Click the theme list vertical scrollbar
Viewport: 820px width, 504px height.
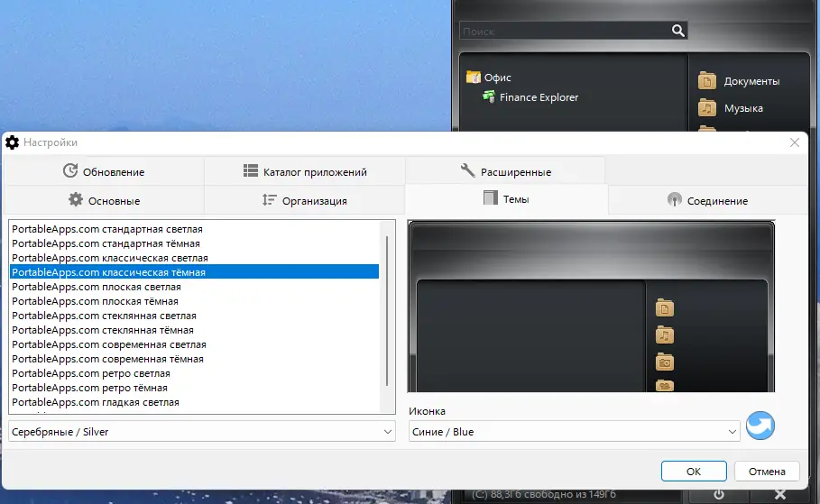387,311
